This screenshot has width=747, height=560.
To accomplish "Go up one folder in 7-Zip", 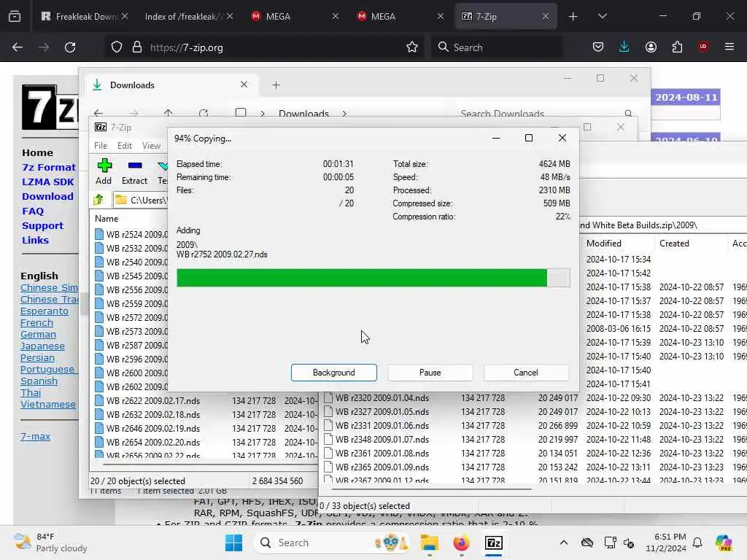I will 98,200.
